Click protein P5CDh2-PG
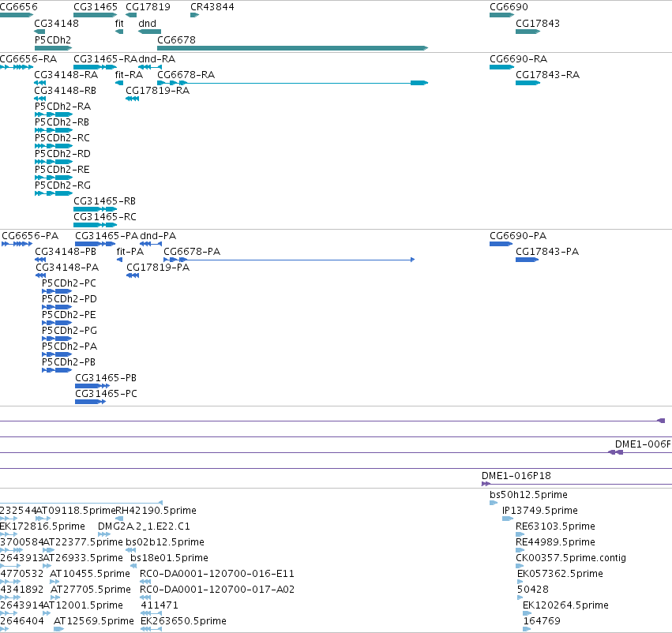Image resolution: width=672 pixels, height=633 pixels. [69, 331]
